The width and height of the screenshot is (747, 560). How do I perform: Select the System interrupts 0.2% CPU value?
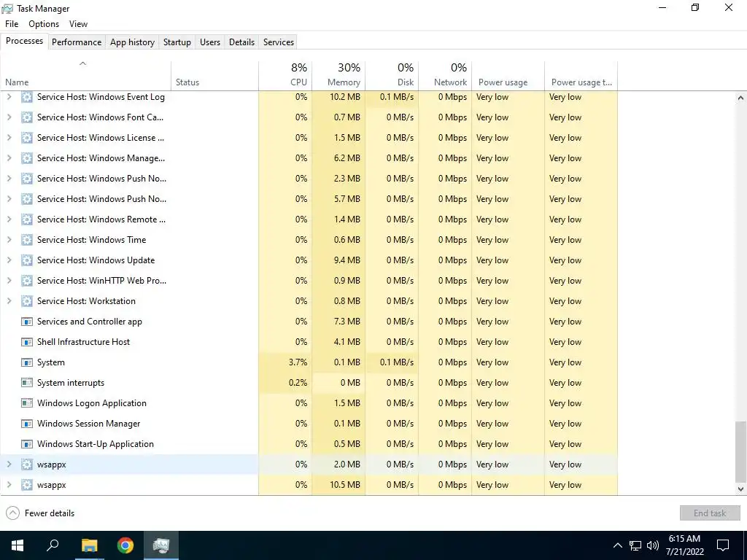coord(298,383)
